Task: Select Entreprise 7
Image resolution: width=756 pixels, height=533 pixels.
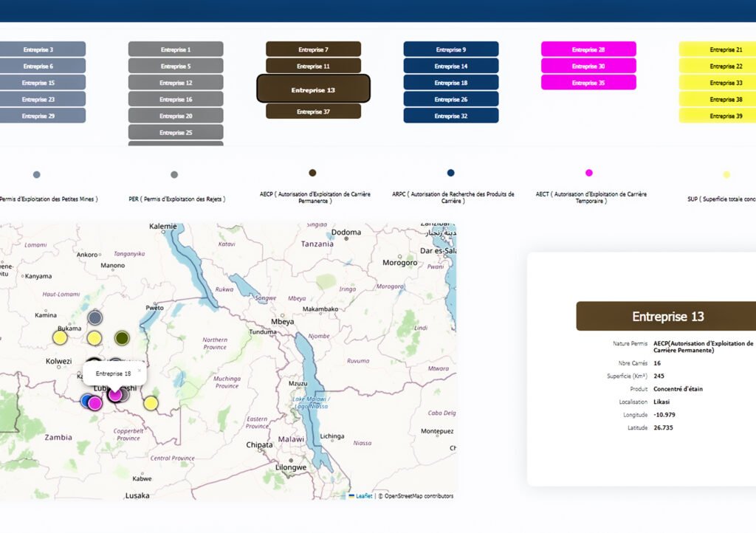Action: tap(313, 49)
